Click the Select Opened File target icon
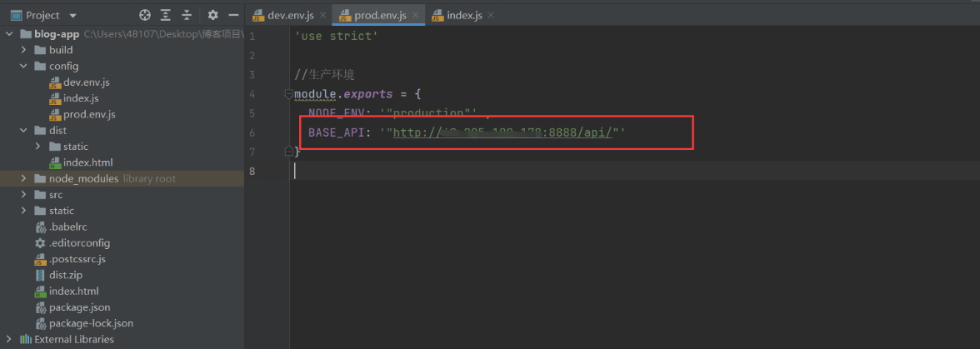 145,15
